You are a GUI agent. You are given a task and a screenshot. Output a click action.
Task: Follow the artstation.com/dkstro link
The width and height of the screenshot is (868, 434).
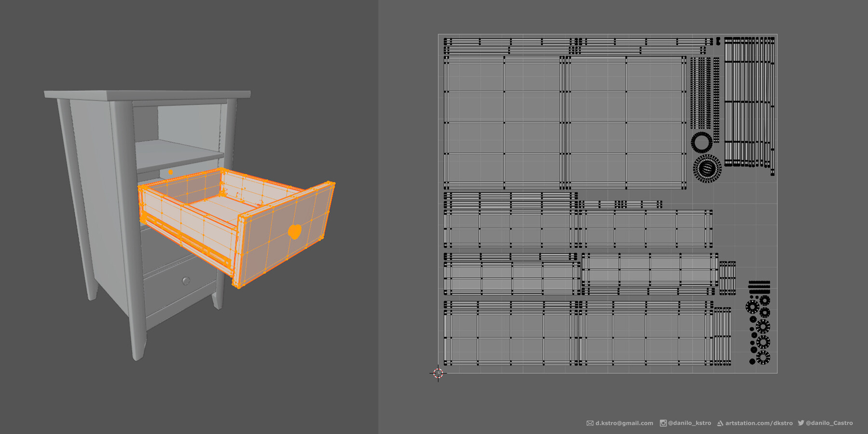tap(758, 423)
